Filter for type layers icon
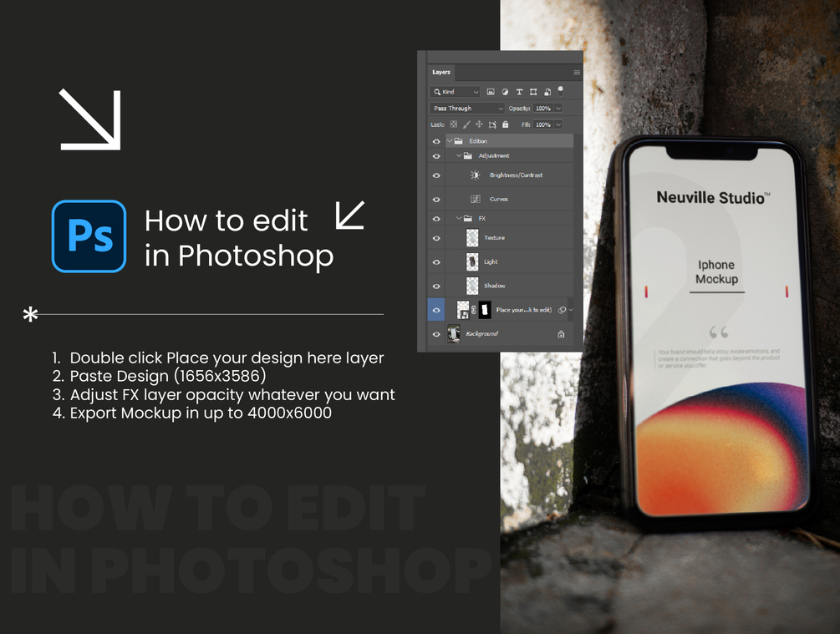The image size is (840, 634). (x=519, y=92)
